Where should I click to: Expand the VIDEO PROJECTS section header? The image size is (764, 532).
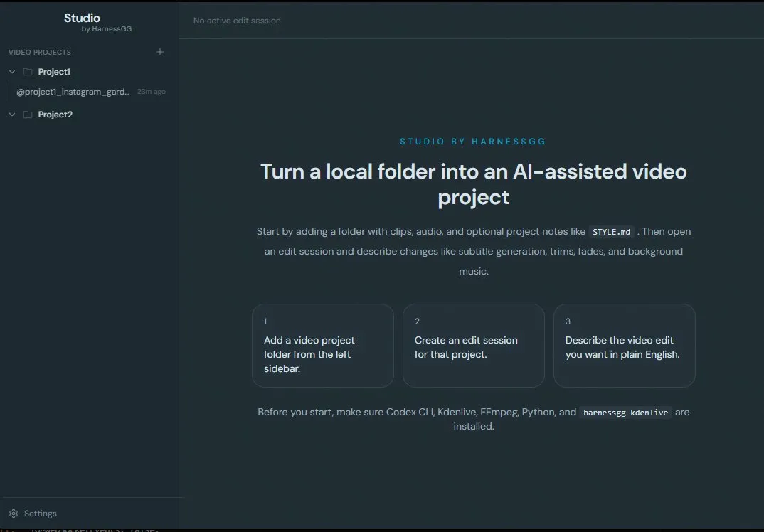coord(39,52)
